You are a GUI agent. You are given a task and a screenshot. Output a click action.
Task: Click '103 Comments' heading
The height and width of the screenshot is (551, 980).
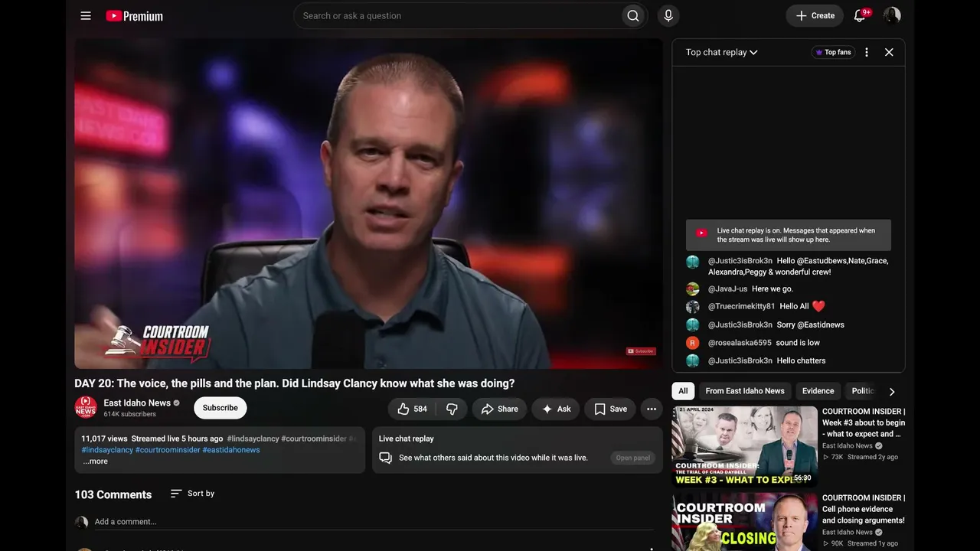coord(113,494)
